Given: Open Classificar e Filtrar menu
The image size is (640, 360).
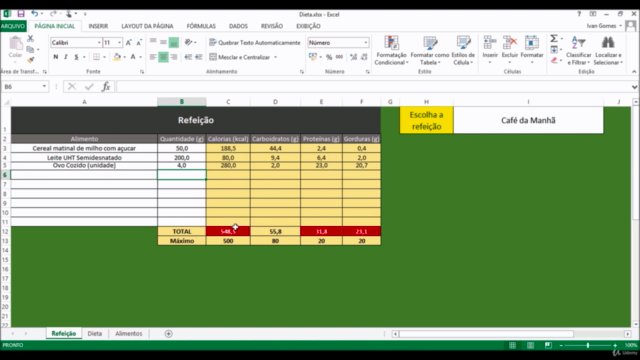Looking at the screenshot, I should click(x=578, y=50).
